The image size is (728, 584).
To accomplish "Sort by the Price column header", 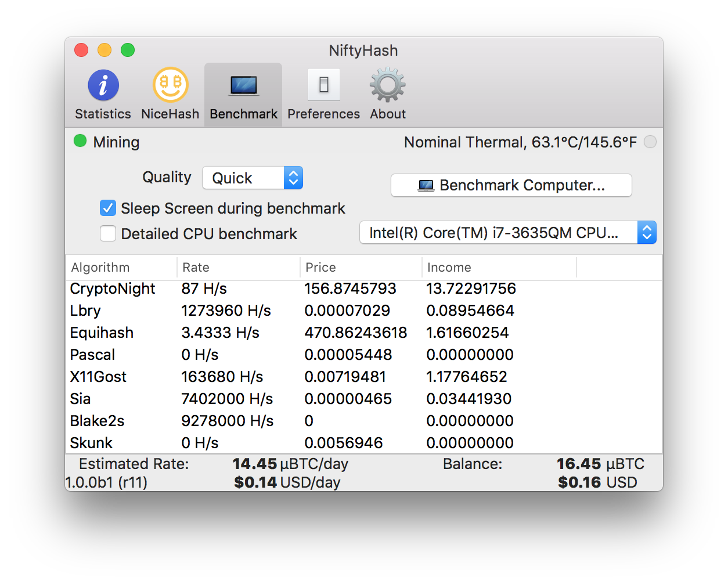I will (x=361, y=268).
